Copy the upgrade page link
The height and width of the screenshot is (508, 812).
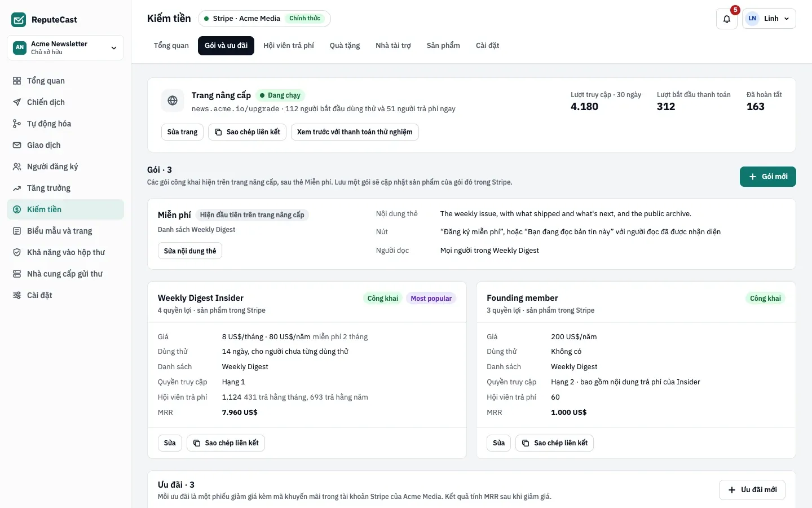[248, 132]
